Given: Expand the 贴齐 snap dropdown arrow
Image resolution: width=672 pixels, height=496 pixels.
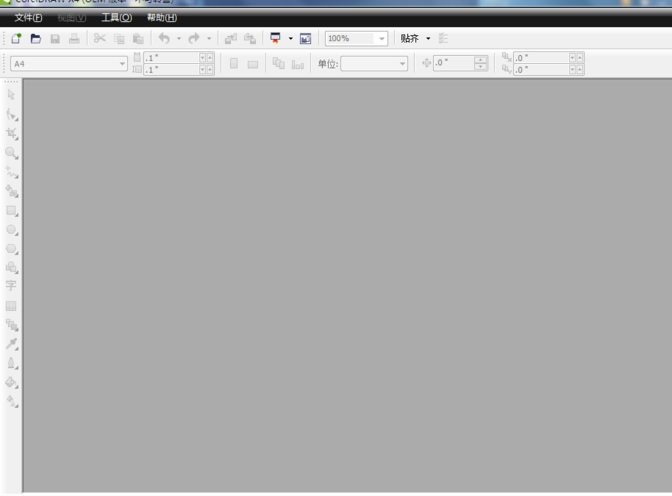Looking at the screenshot, I should [428, 39].
